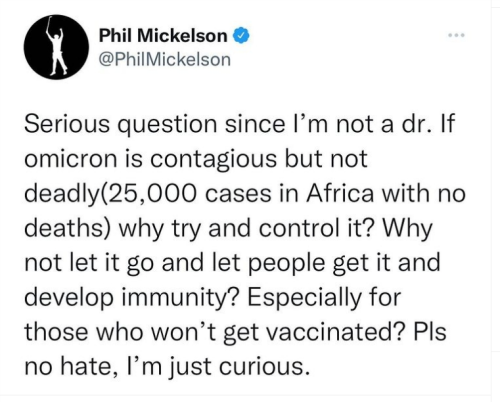Click the golfer silhouette in the avatar
The height and width of the screenshot is (402, 500).
pyautogui.click(x=57, y=46)
